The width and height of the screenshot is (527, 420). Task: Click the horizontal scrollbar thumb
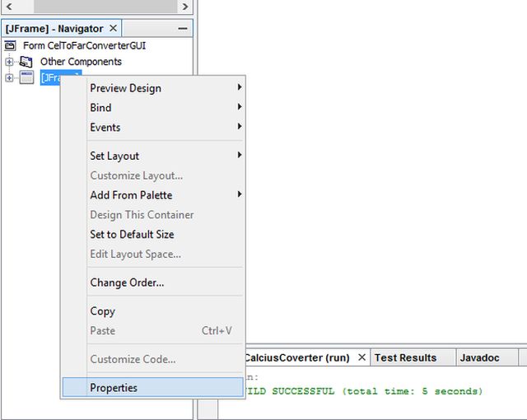coord(105,7)
